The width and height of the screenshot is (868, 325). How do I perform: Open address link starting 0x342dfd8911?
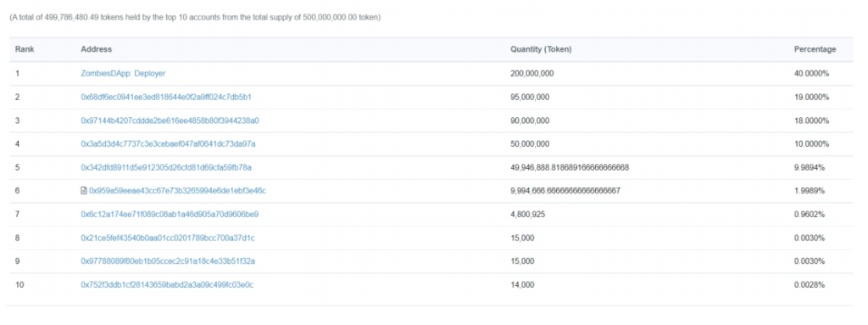click(x=166, y=167)
